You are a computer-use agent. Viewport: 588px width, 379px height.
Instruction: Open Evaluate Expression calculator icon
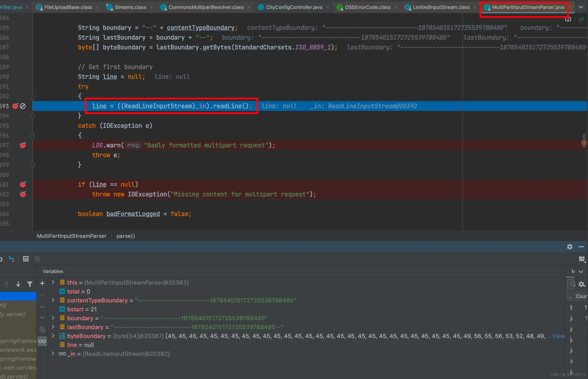[x=26, y=259]
